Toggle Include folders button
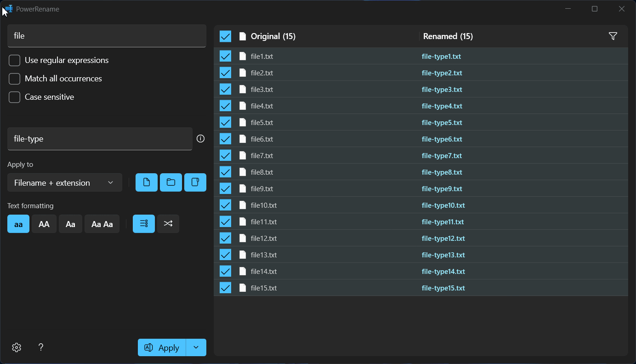The image size is (636, 364). pos(171,182)
